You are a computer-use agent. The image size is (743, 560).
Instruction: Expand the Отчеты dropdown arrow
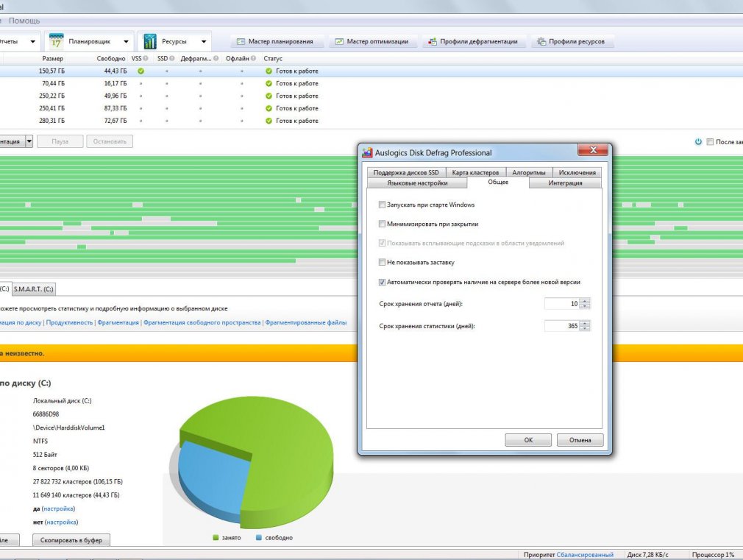(32, 42)
